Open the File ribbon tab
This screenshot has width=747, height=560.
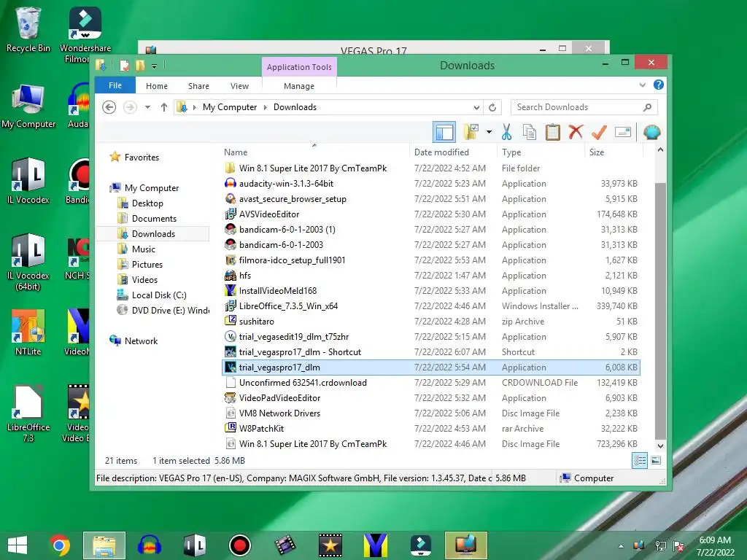click(x=115, y=85)
